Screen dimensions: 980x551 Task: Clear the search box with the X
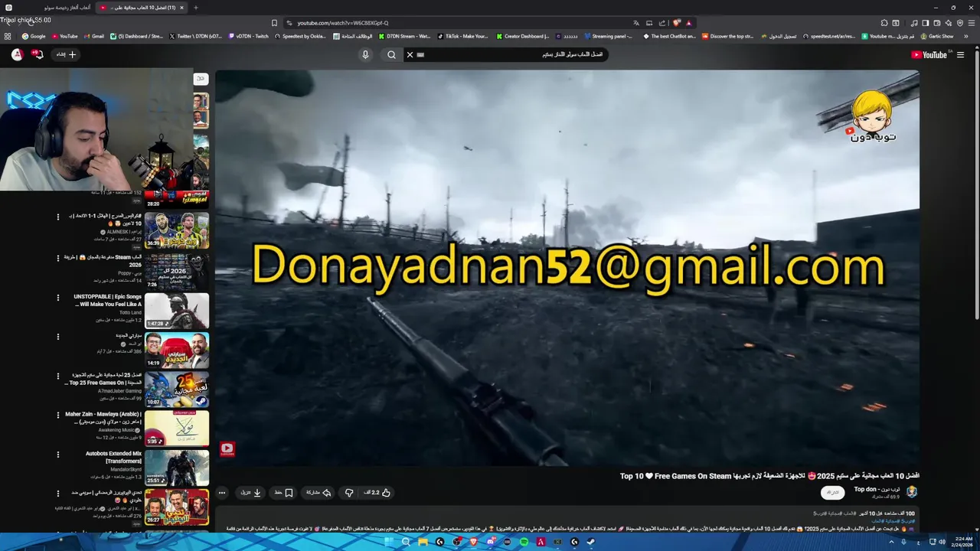(x=410, y=54)
